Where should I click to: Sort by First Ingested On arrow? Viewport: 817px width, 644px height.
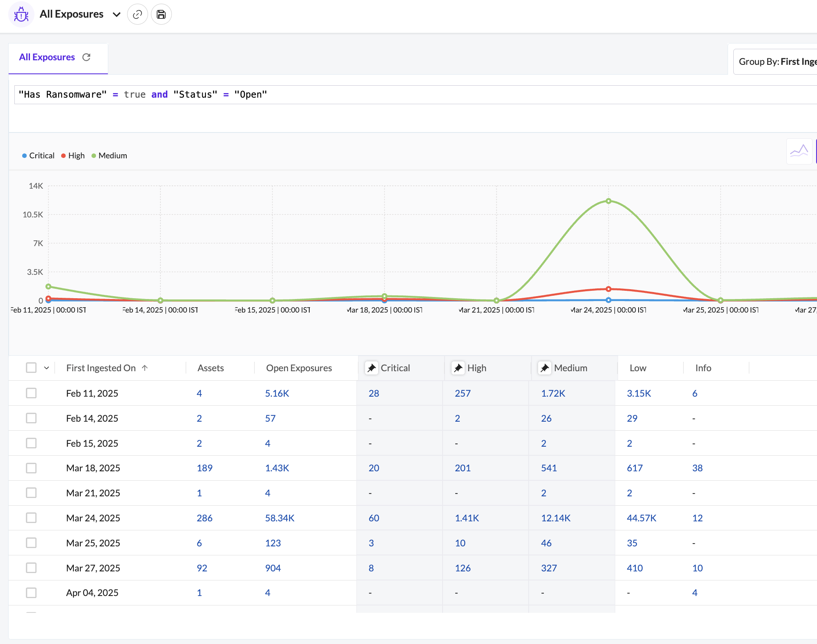pyautogui.click(x=145, y=368)
